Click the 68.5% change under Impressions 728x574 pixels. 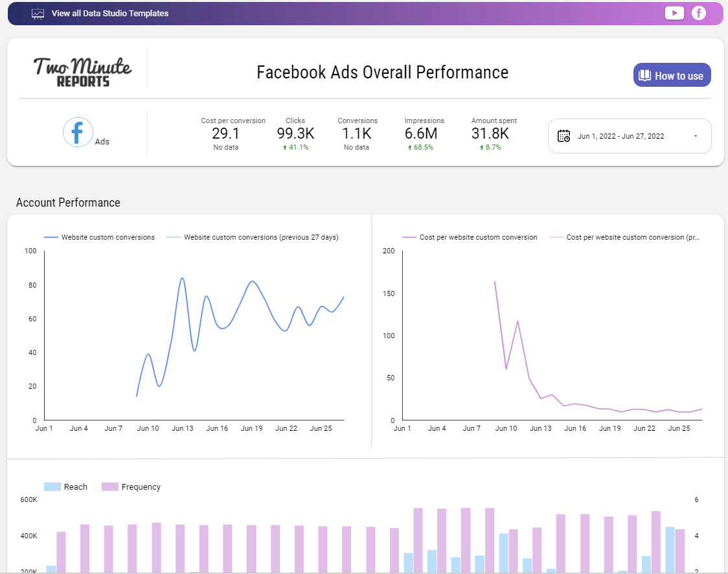[x=420, y=147]
